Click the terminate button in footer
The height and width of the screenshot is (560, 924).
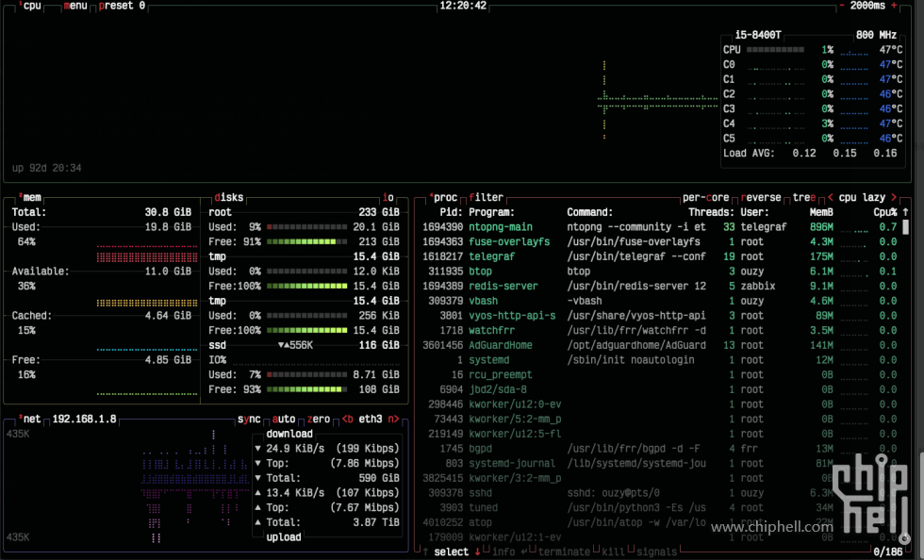(564, 552)
